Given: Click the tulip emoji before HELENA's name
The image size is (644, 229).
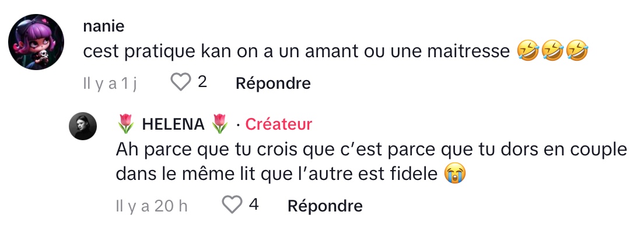Looking at the screenshot, I should coord(125,124).
